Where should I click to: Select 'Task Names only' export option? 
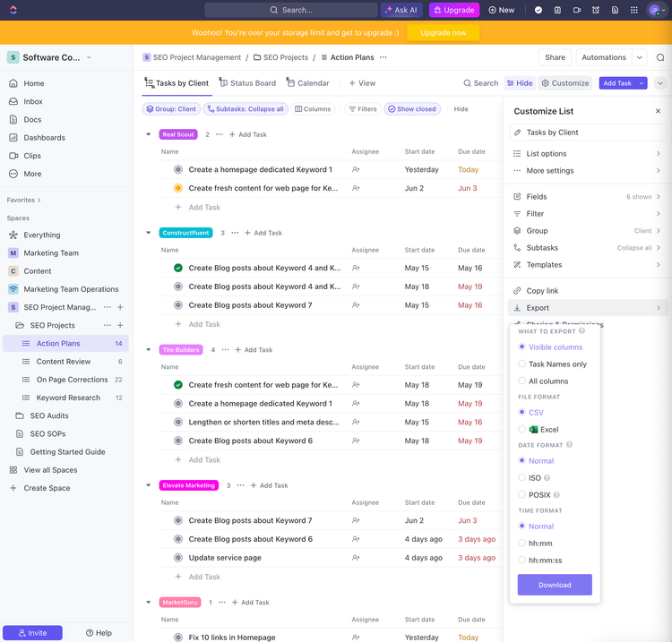pos(552,364)
